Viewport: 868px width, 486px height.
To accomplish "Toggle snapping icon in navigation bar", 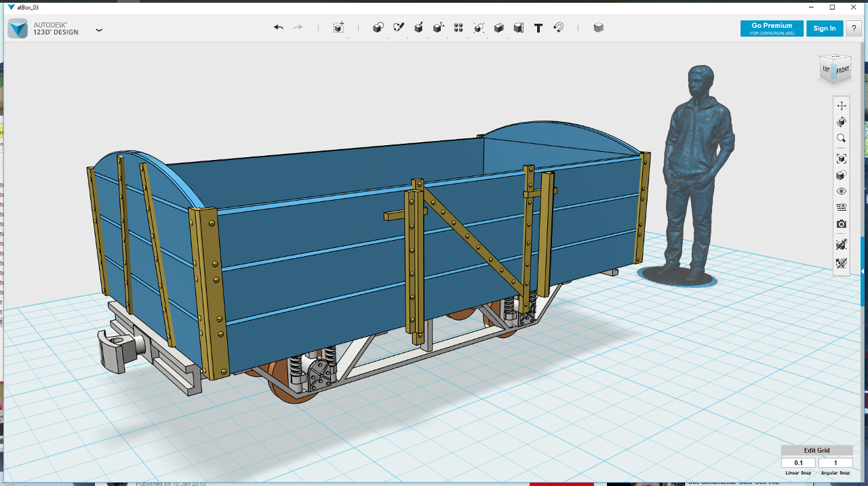I will click(842, 244).
